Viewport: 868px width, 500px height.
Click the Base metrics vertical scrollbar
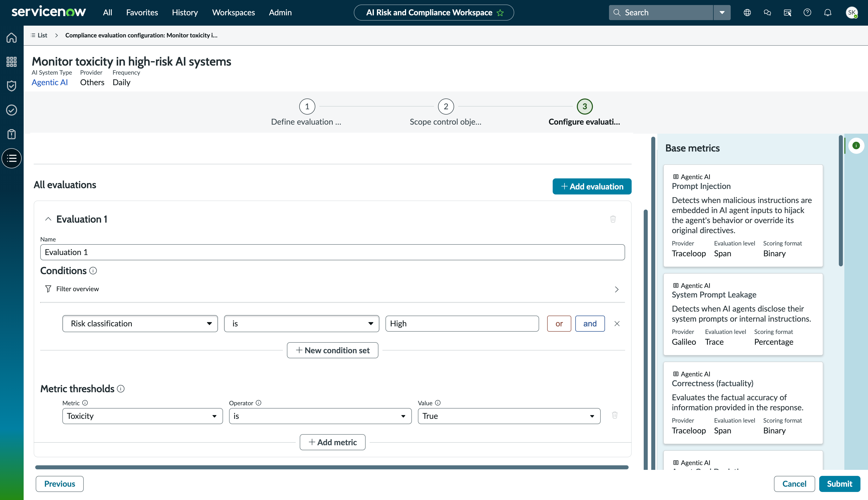click(x=841, y=201)
